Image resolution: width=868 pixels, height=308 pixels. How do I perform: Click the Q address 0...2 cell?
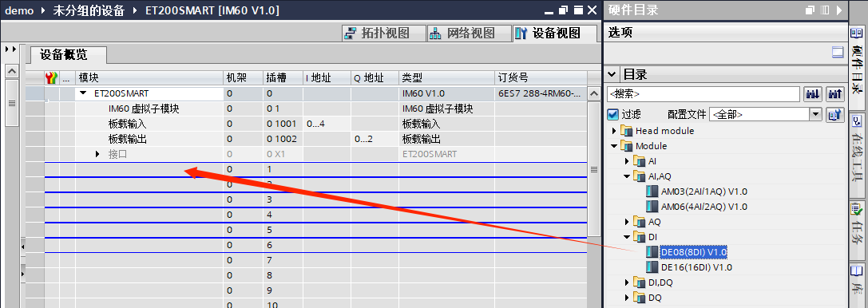[375, 139]
